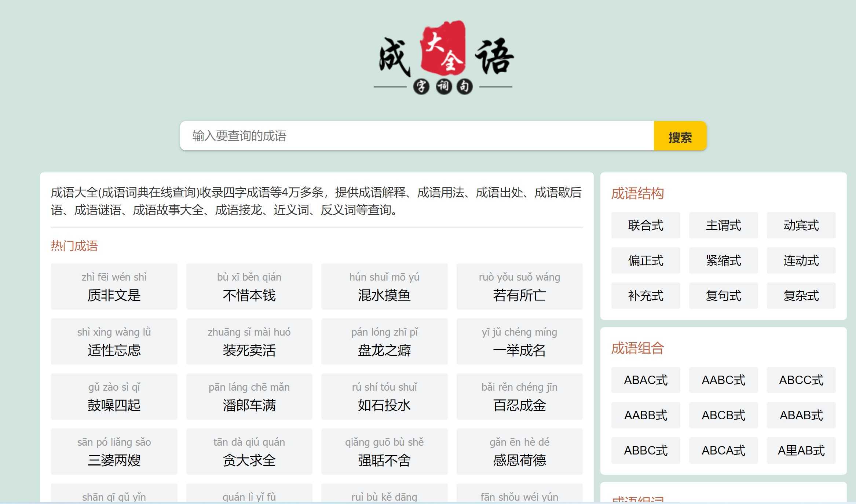Open the idiom 适性忘虑
This screenshot has width=856, height=504.
[114, 342]
